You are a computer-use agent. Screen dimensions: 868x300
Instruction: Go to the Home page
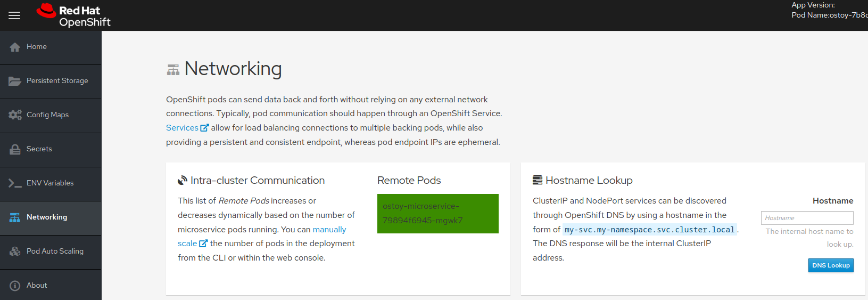coord(51,47)
